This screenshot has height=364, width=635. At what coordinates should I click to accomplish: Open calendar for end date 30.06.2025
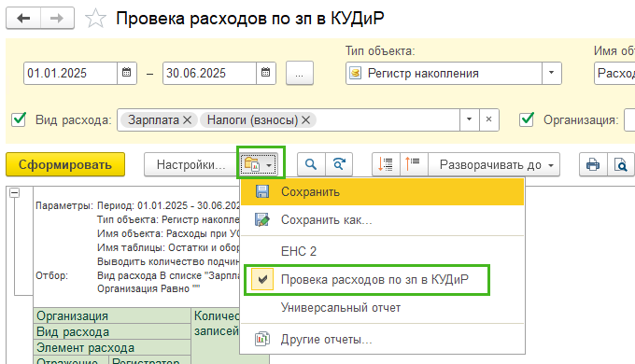click(265, 73)
